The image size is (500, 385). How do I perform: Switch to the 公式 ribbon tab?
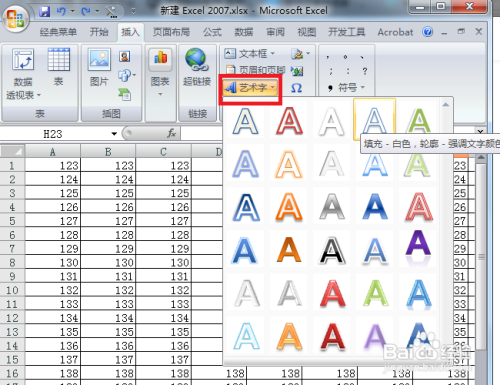coord(212,32)
